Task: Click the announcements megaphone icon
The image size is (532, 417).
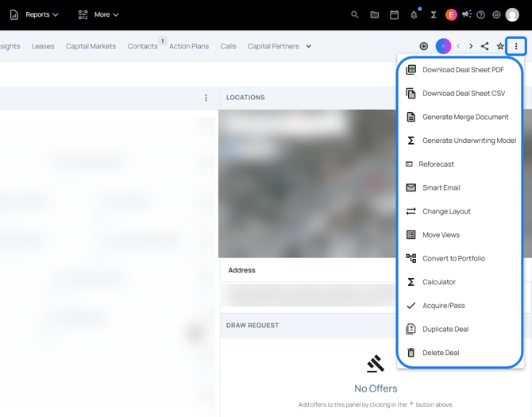Action: pos(467,15)
